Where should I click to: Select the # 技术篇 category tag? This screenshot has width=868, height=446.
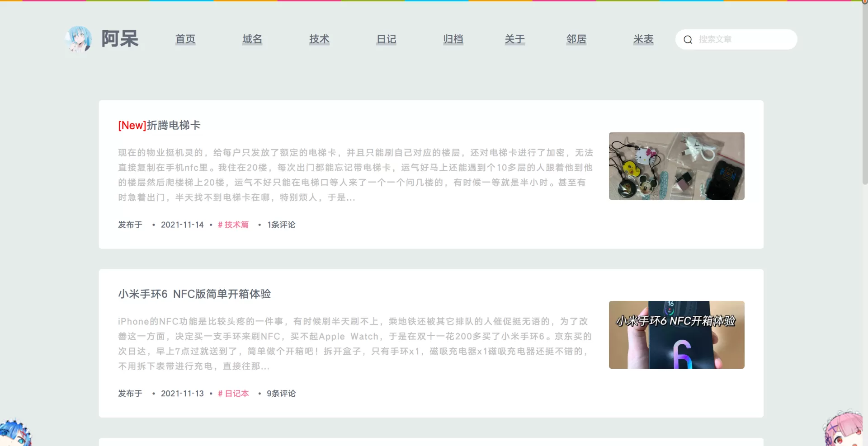pos(233,225)
